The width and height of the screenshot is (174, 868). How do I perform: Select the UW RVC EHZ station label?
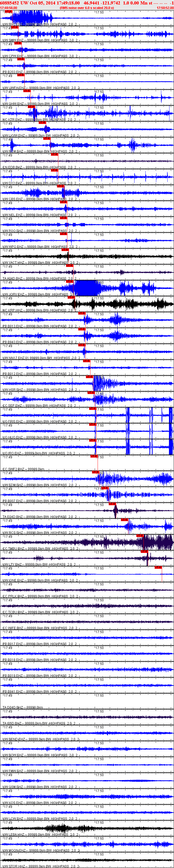40,24
